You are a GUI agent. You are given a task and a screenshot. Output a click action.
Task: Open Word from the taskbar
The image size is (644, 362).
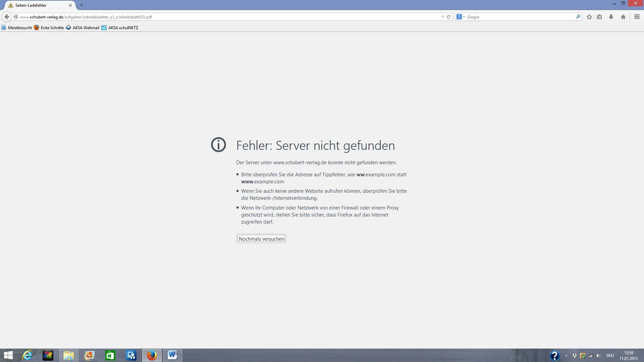(172, 355)
